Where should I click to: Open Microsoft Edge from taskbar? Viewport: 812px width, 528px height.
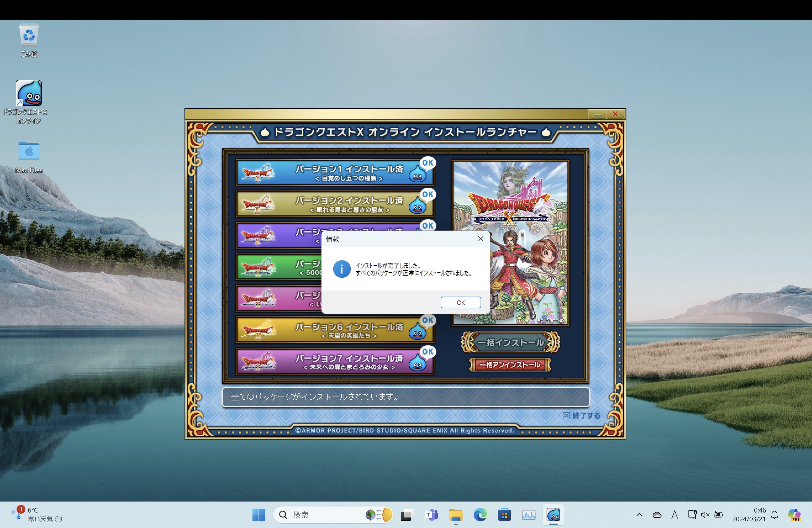[480, 515]
